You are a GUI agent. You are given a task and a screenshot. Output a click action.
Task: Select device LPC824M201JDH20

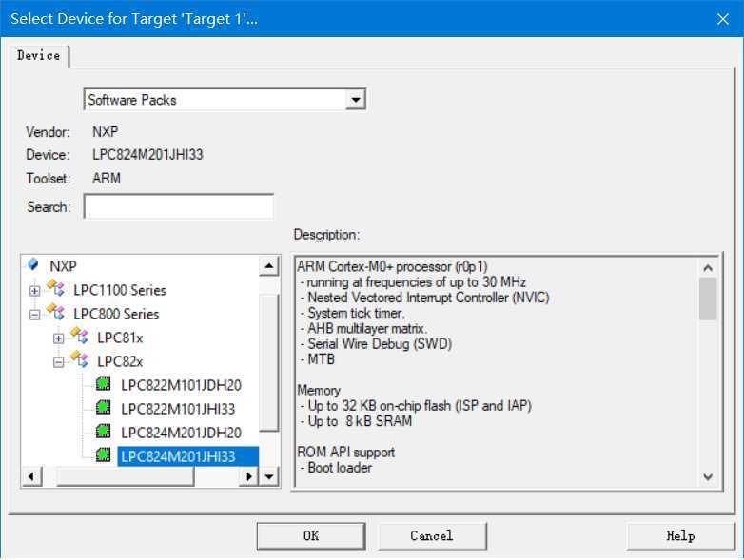(x=181, y=433)
